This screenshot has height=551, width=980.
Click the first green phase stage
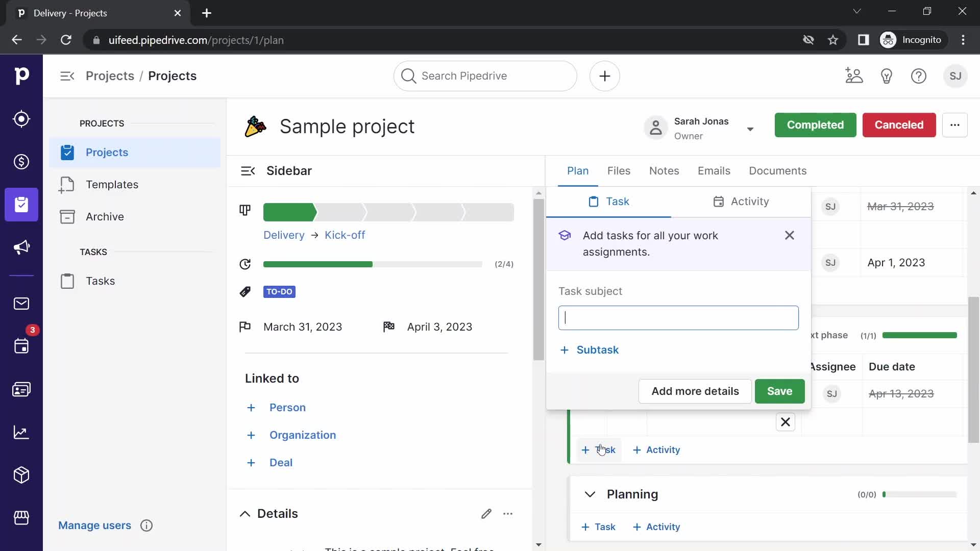coord(289,212)
